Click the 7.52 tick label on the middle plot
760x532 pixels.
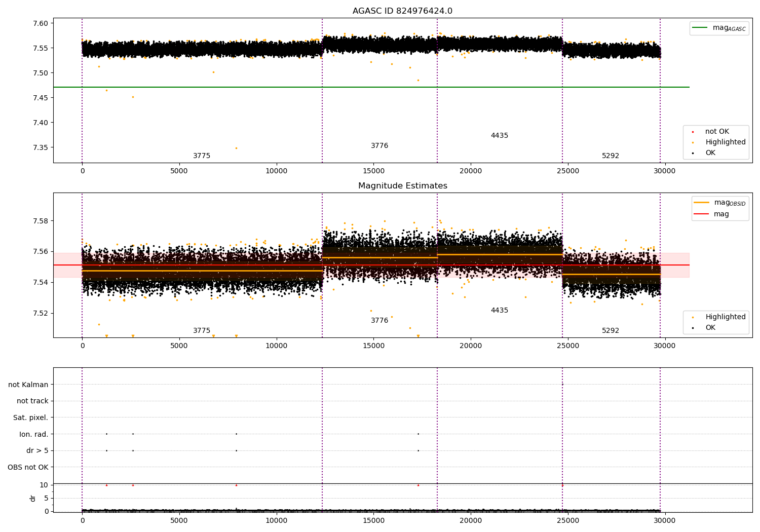[41, 313]
